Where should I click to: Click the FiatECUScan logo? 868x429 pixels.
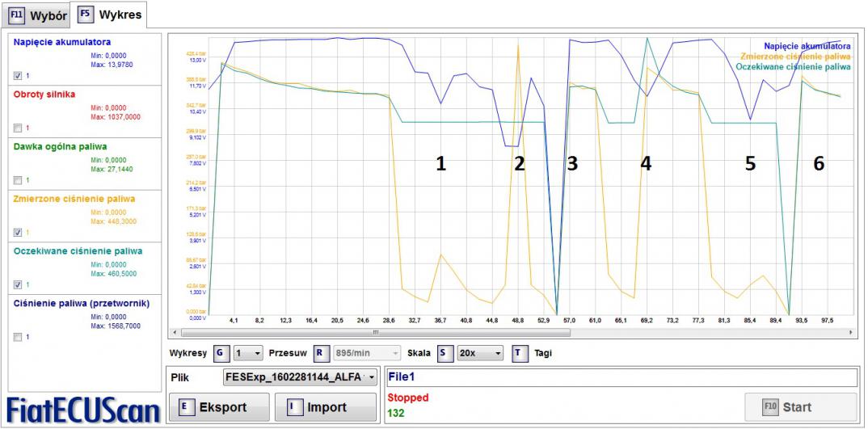coord(83,410)
